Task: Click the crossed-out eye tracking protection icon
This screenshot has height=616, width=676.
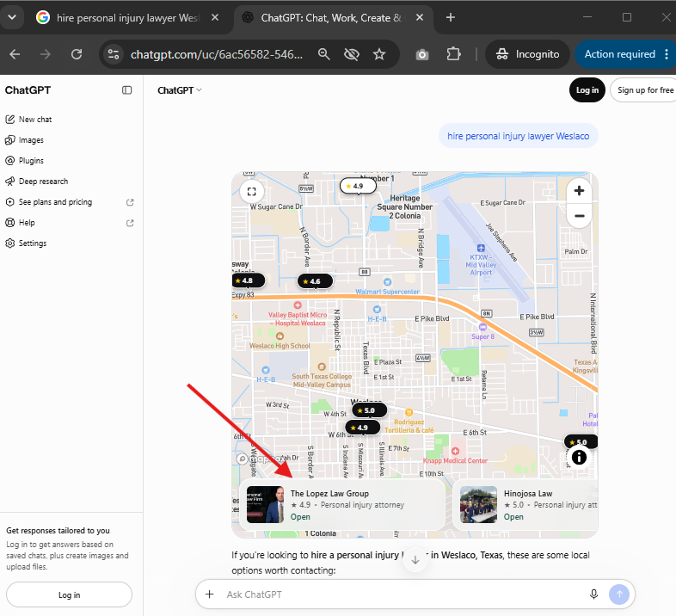Action: click(x=352, y=54)
